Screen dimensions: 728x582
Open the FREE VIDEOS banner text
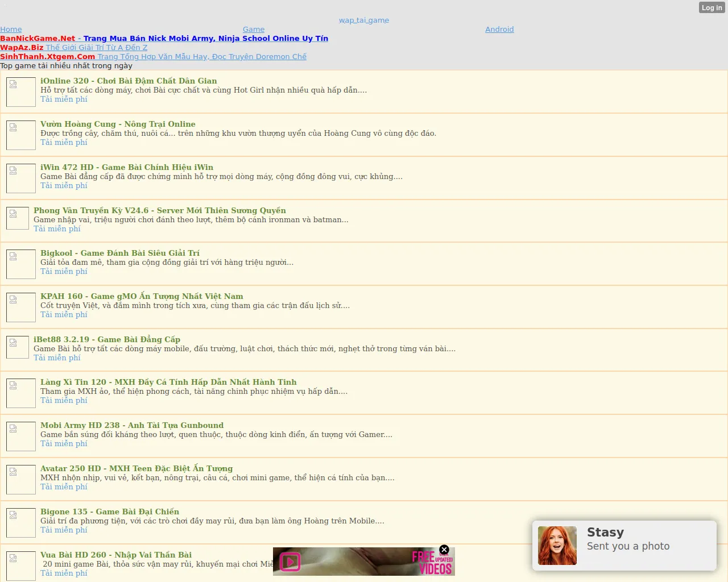tap(432, 563)
